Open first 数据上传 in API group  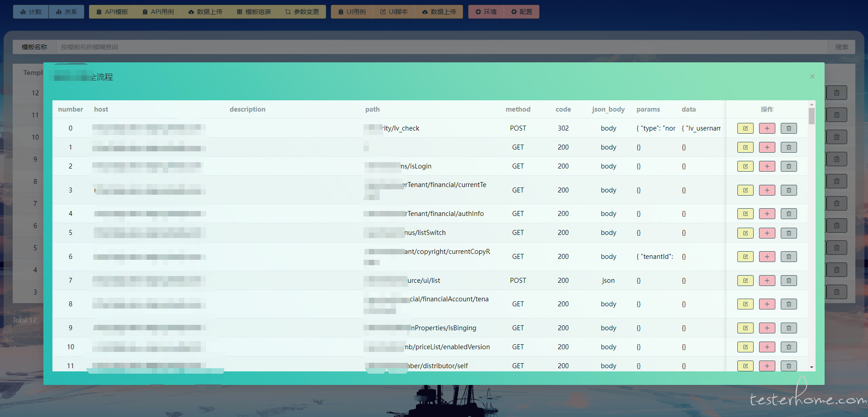point(205,12)
